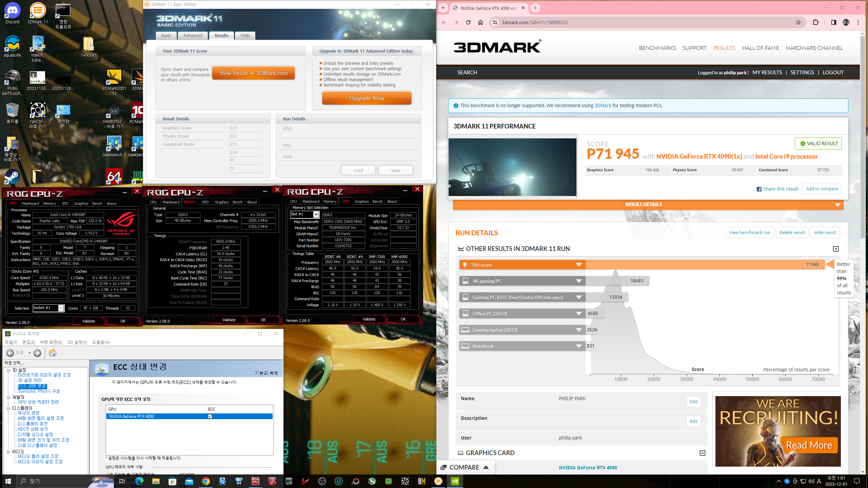This screenshot has height=488, width=868.
Task: Collapse the GRAPHICS CARD section
Action: [702, 453]
